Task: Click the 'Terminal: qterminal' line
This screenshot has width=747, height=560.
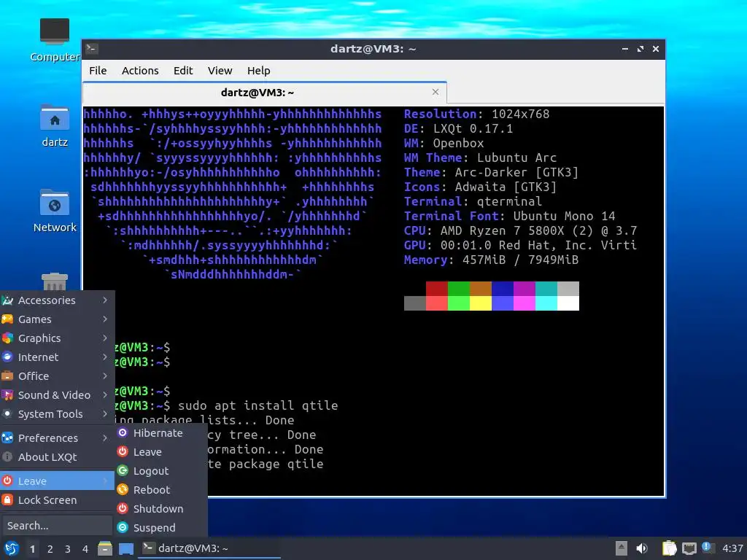Action: click(473, 201)
